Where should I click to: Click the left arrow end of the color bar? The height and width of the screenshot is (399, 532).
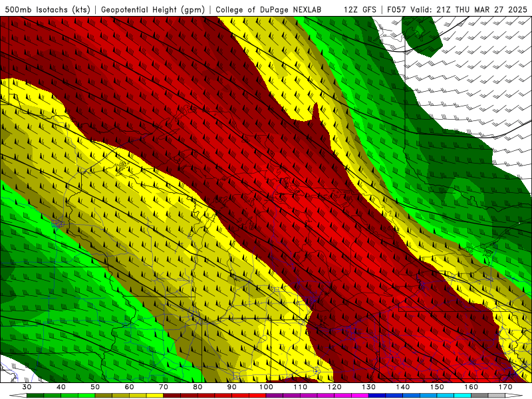[18, 396]
